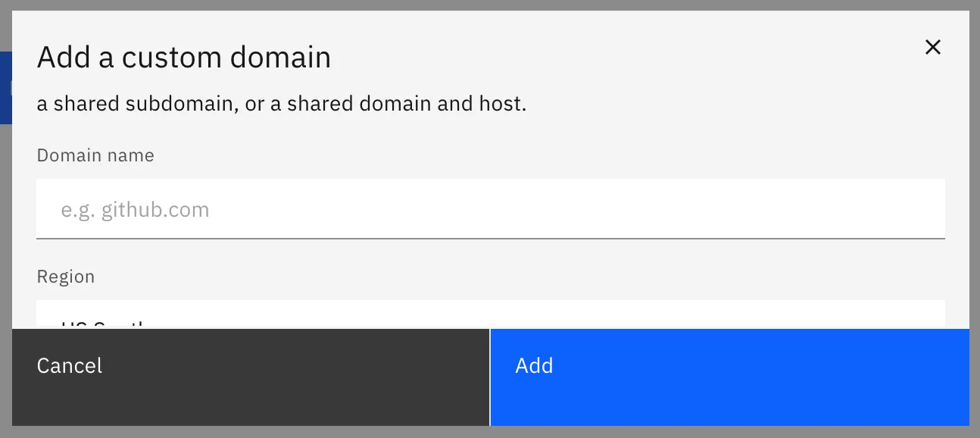Click the e.g. github.com placeholder text
The width and height of the screenshot is (980, 438).
tap(135, 210)
